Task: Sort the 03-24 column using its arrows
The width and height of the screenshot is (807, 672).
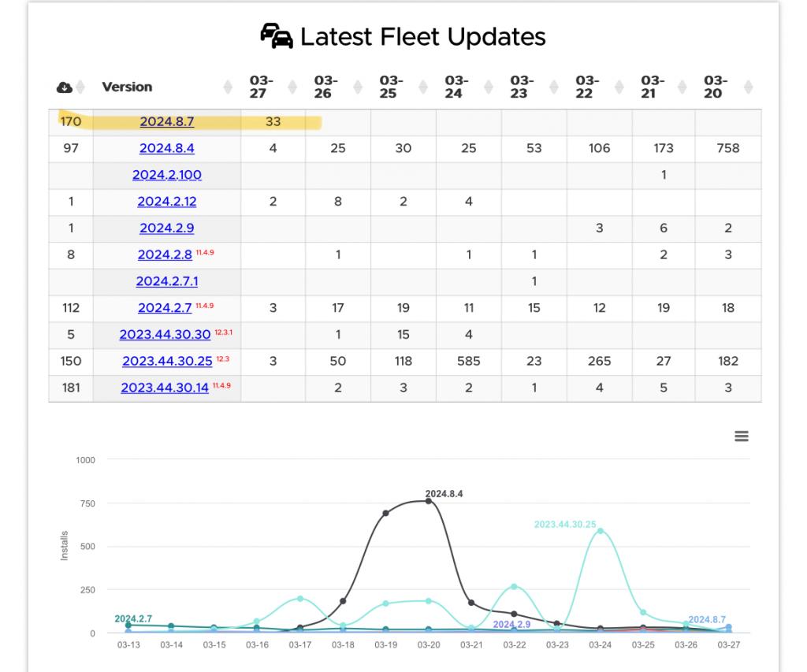Action: [489, 87]
